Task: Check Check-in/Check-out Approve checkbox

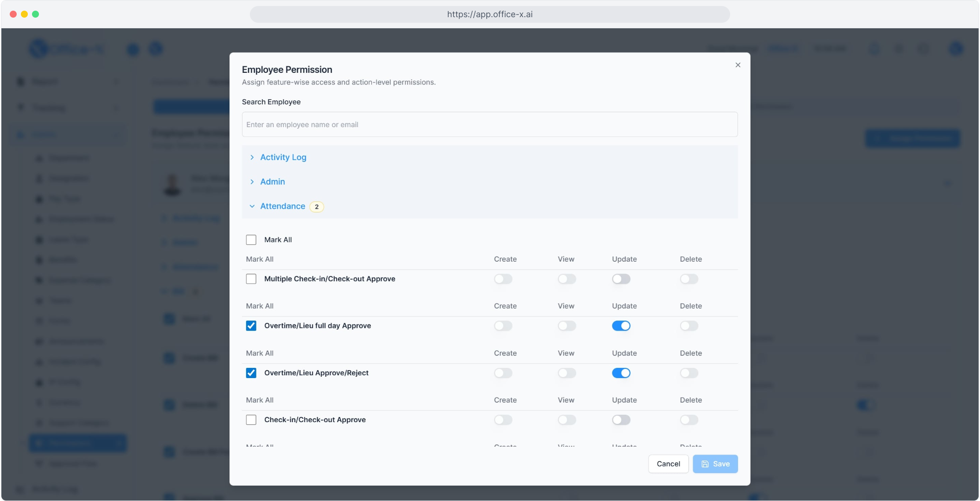Action: click(251, 420)
